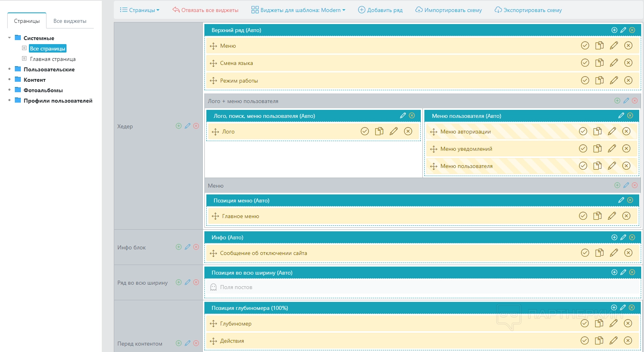The image size is (644, 352).
Task: Remove the Инфо блок row with red X
Action: point(196,247)
